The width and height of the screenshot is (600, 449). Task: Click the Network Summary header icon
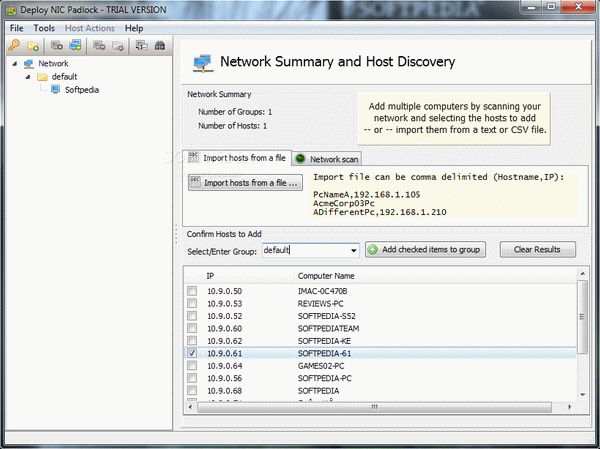[202, 63]
